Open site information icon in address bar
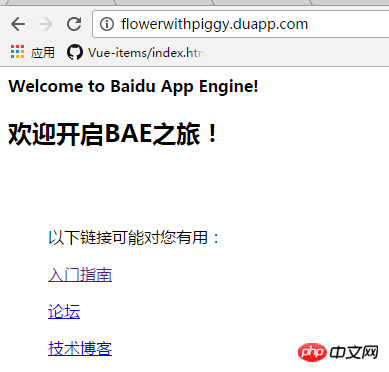Screen dimensions: 389x372 [107, 24]
